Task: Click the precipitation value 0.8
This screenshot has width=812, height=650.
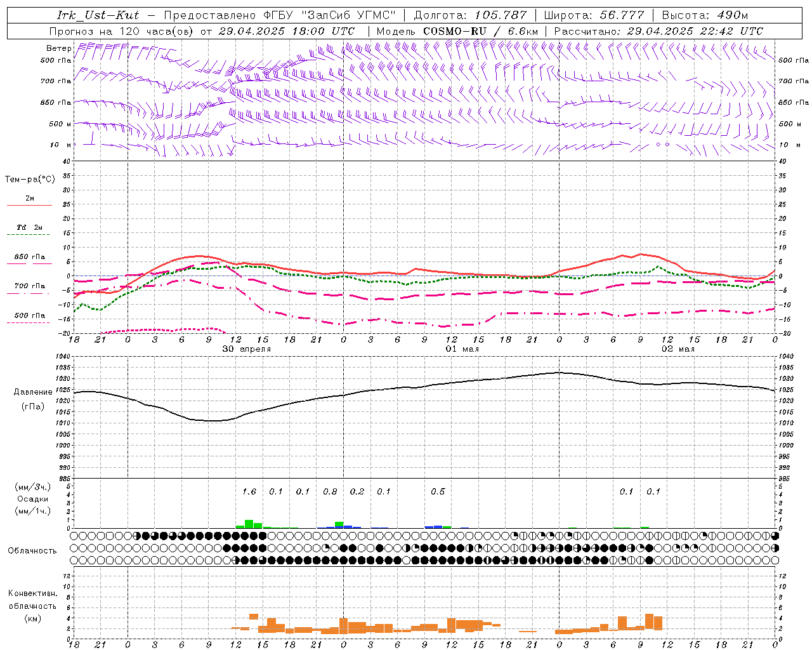Action: tap(330, 492)
